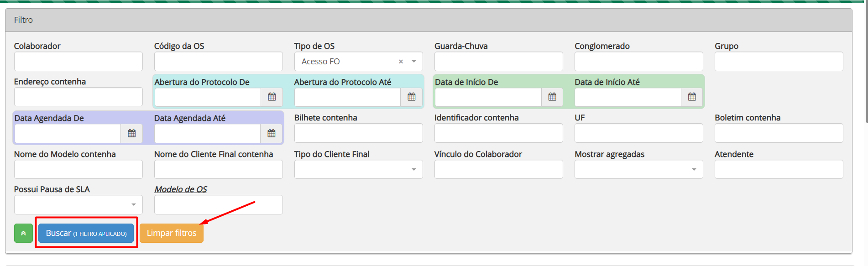Viewport: 868px width, 266px height.
Task: Expand the Tipo de OS dropdown
Action: pyautogui.click(x=414, y=62)
